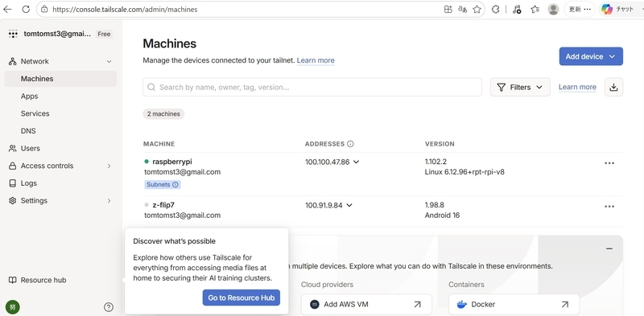Click the info icon next to ADDRESSES

[x=350, y=144]
